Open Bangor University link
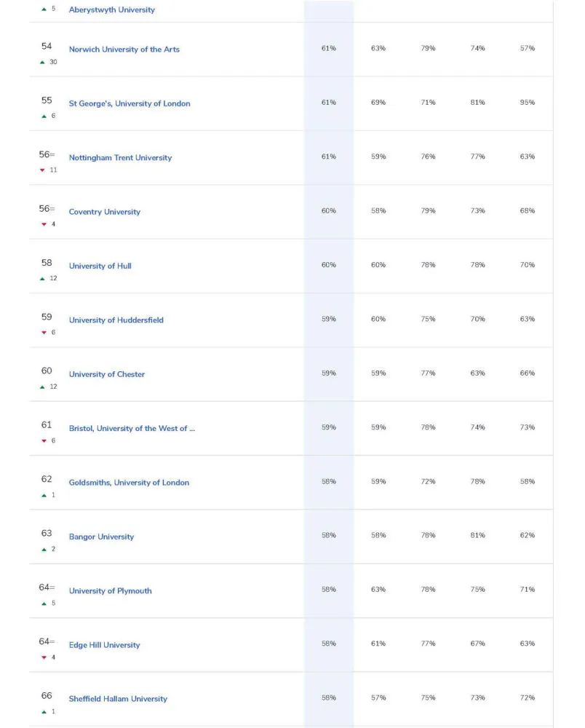Screen dimensions: 585x728 click(101, 537)
